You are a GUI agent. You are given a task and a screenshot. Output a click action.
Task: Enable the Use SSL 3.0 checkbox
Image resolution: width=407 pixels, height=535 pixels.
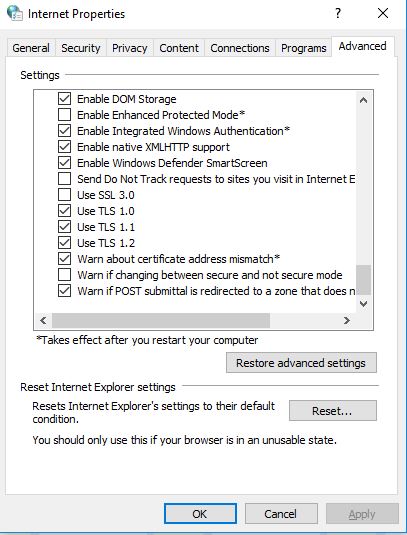64,195
